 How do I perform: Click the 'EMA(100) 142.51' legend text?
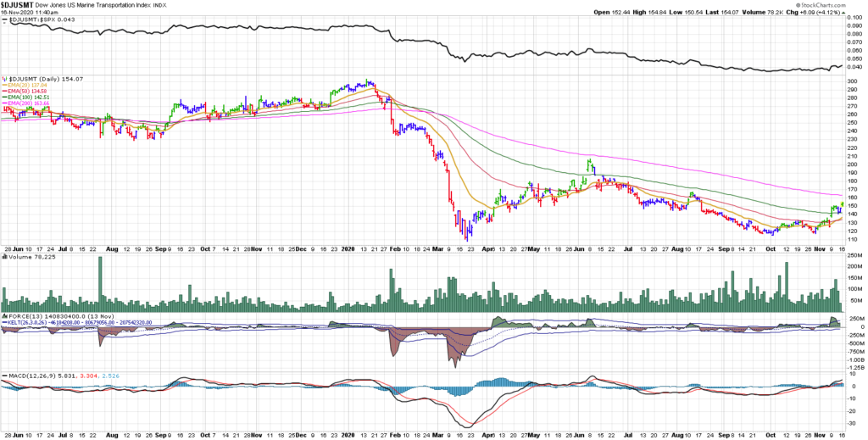pos(30,97)
